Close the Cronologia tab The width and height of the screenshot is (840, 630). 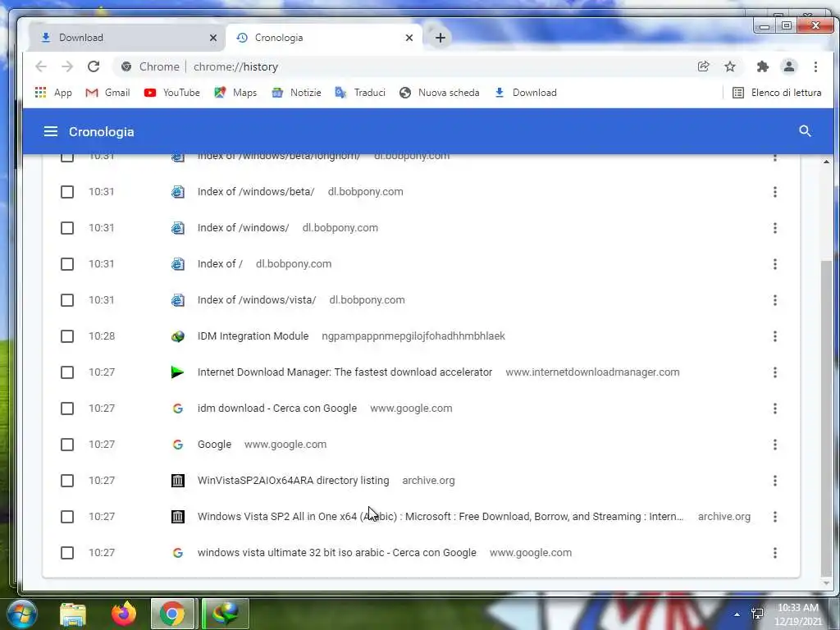409,38
